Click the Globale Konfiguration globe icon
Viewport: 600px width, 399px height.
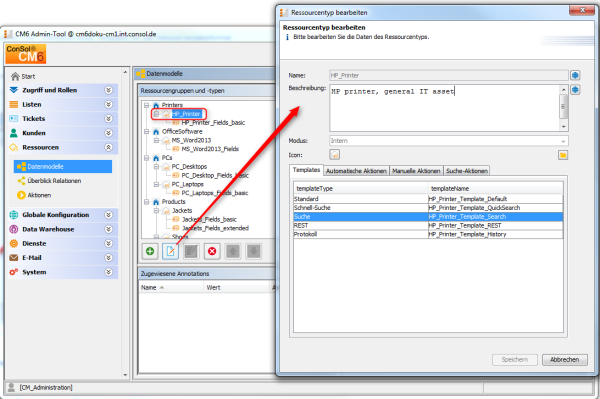point(13,215)
